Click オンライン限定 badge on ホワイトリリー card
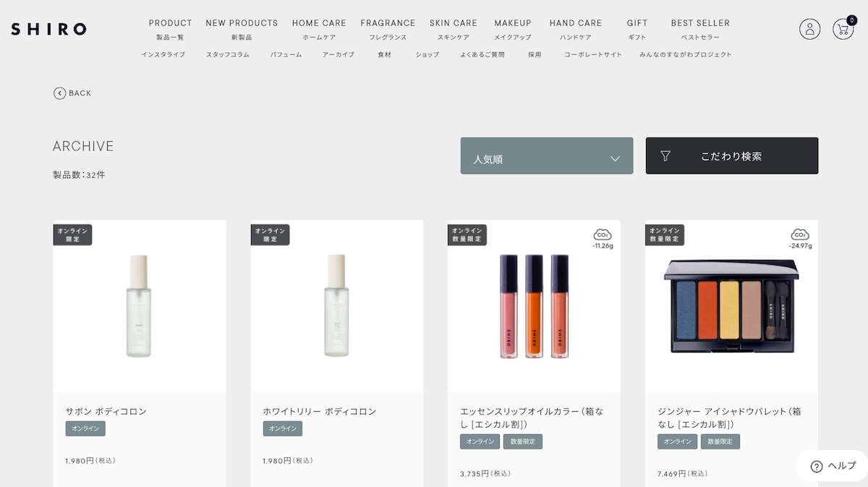This screenshot has width=868, height=487. pos(271,234)
